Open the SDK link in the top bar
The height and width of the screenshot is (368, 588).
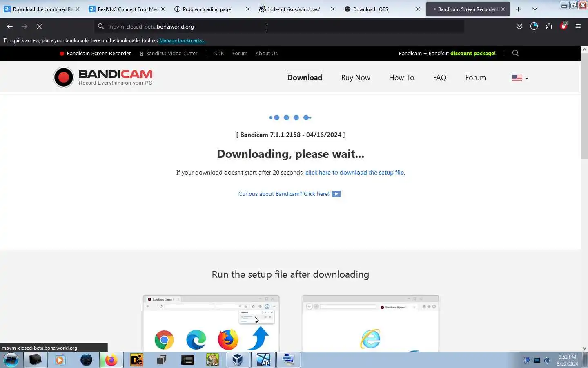tap(219, 54)
